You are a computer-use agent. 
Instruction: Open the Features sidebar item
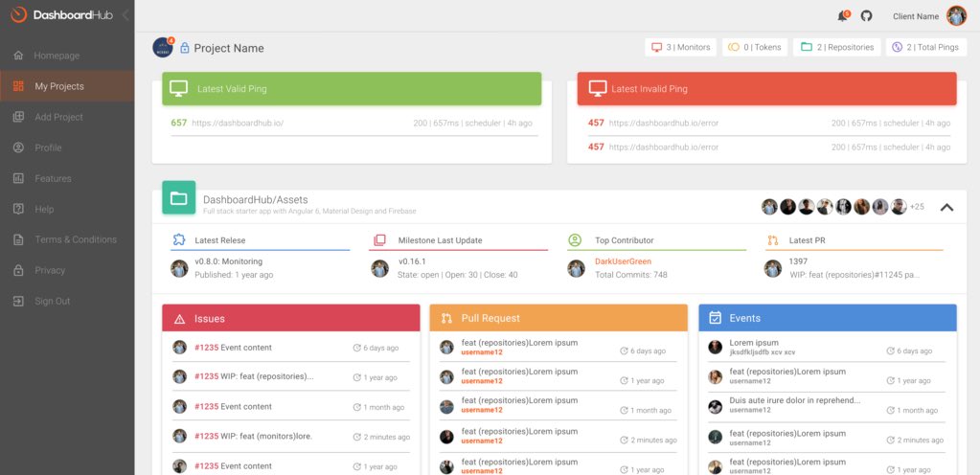pos(67,178)
